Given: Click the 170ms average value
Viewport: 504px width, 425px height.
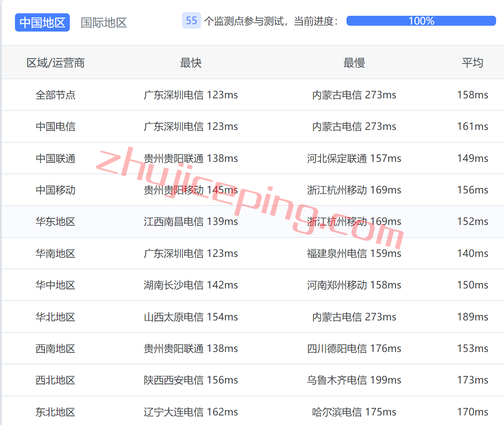Looking at the screenshot, I should click(472, 412).
